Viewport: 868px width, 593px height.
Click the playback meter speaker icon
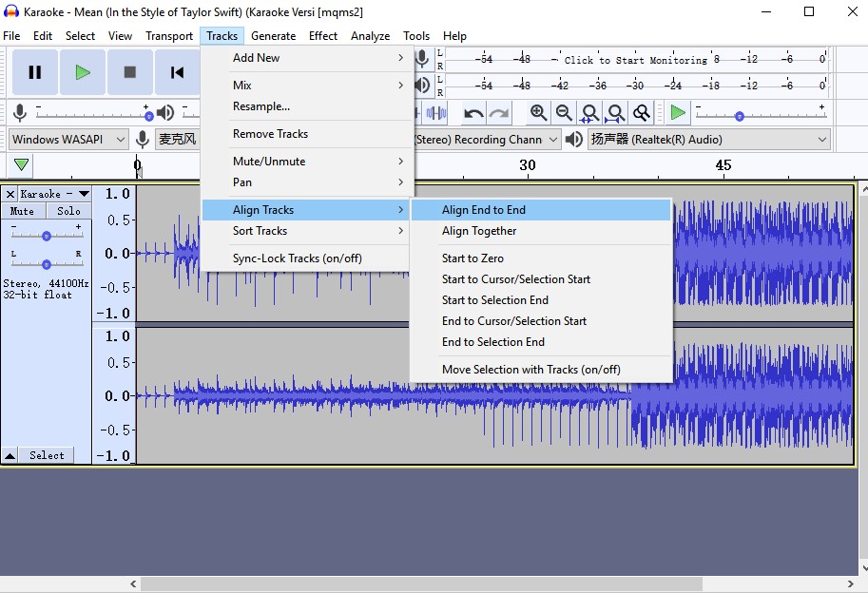point(422,85)
